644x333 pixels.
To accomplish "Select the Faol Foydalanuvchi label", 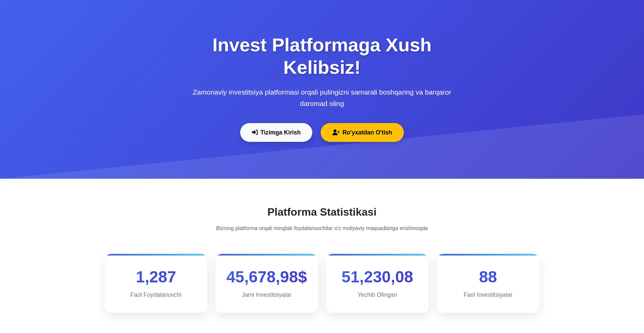I will (x=156, y=295).
